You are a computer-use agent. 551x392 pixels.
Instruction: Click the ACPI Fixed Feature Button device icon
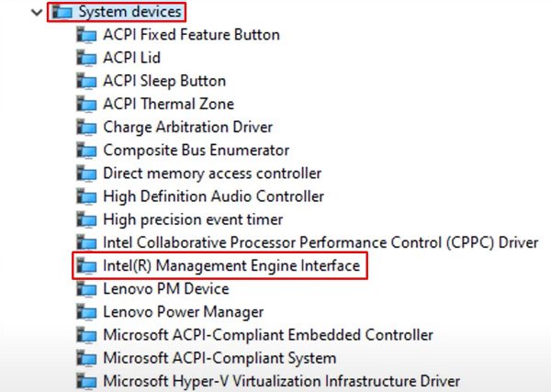click(86, 35)
